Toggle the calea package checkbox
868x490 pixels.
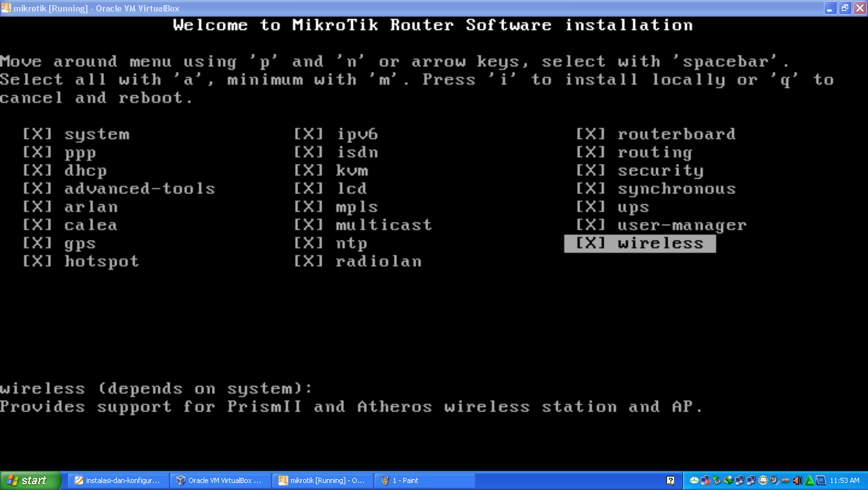pos(37,225)
